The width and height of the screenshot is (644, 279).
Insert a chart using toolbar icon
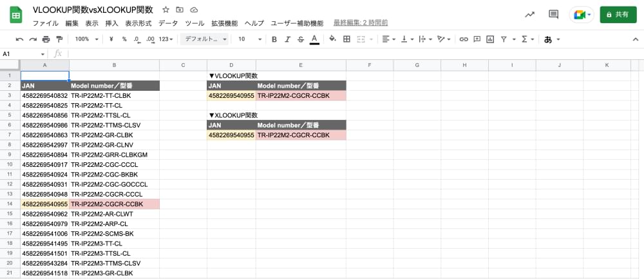point(490,39)
